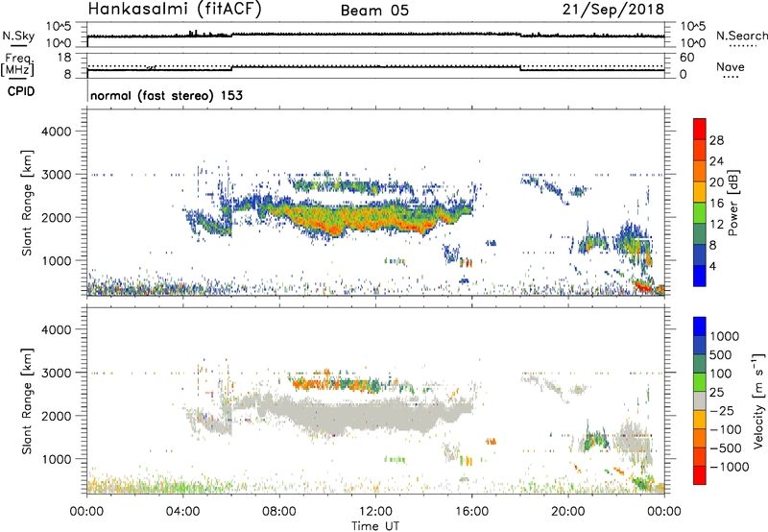The image size is (768, 532).
Task: Click velocity colorbar value '-25'
Action: (722, 411)
